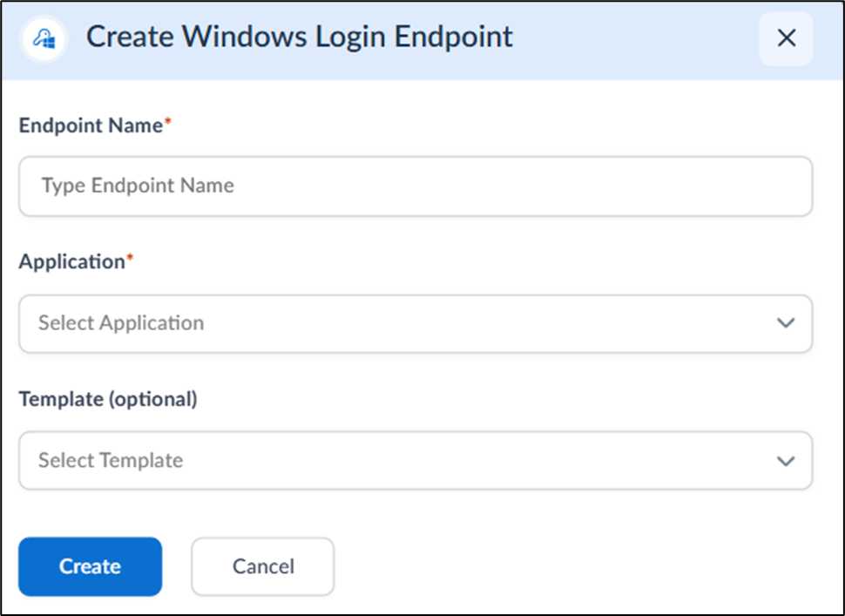Click the dialog title text Create Windows Login Endpoint
This screenshot has width=845, height=616.
click(299, 37)
